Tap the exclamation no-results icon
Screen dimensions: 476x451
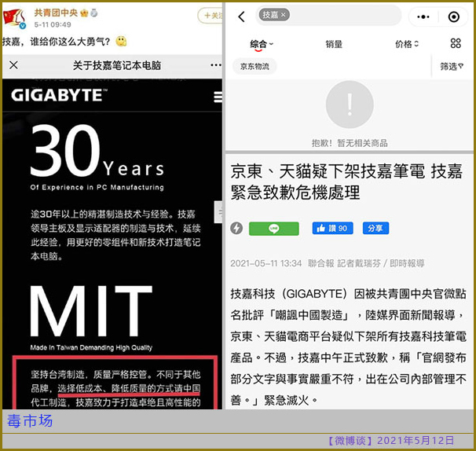(350, 104)
